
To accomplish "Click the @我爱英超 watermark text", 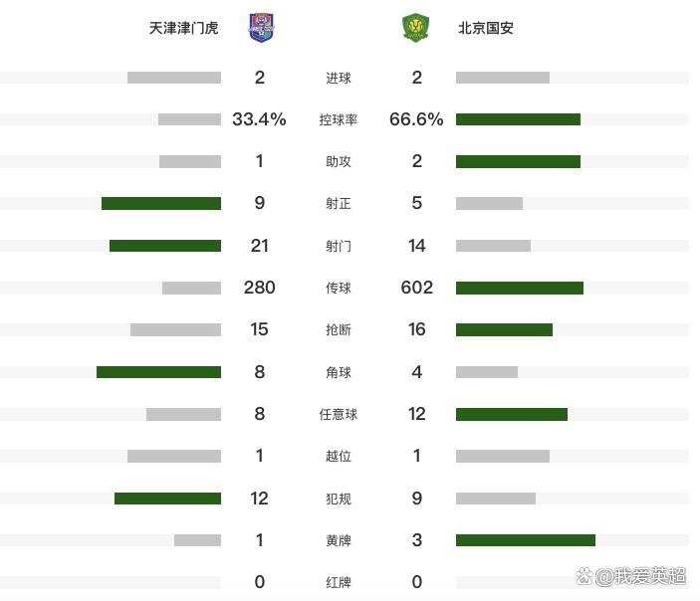I will pos(640,576).
